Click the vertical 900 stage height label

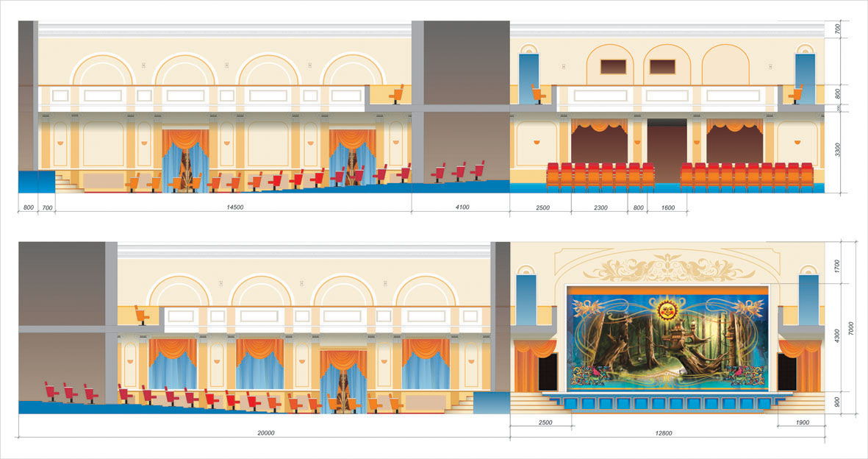(x=837, y=402)
